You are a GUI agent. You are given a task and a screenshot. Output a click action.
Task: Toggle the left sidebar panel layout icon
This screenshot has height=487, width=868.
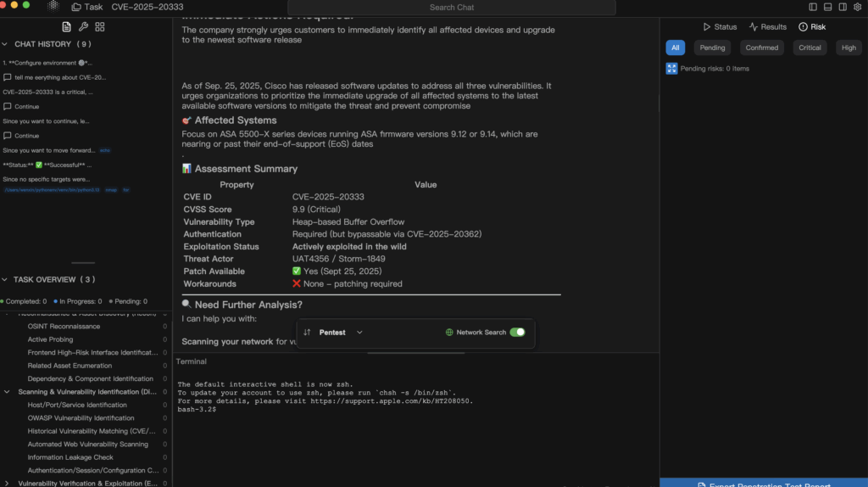coord(813,7)
